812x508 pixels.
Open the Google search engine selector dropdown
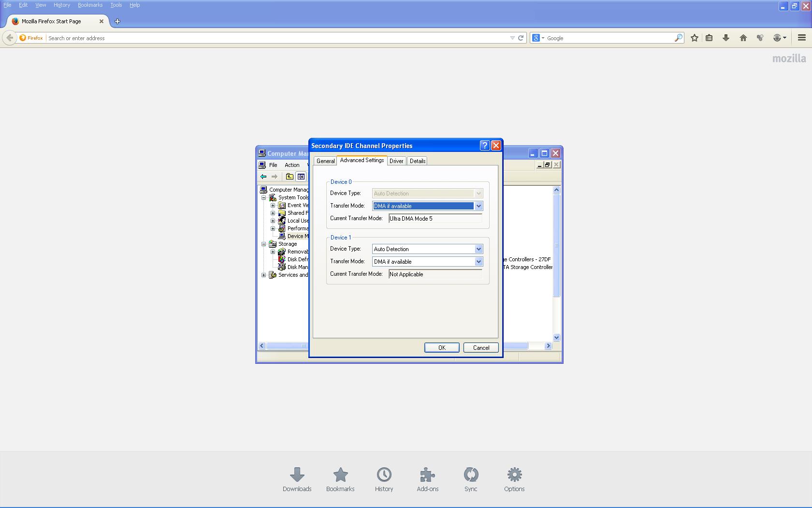click(x=538, y=38)
